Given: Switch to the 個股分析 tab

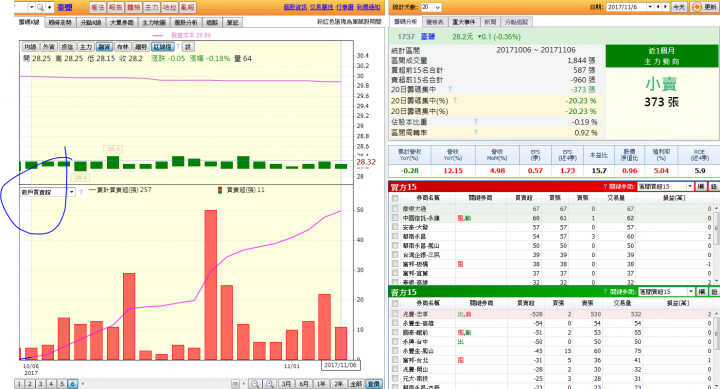Looking at the screenshot, I should click(x=186, y=23).
